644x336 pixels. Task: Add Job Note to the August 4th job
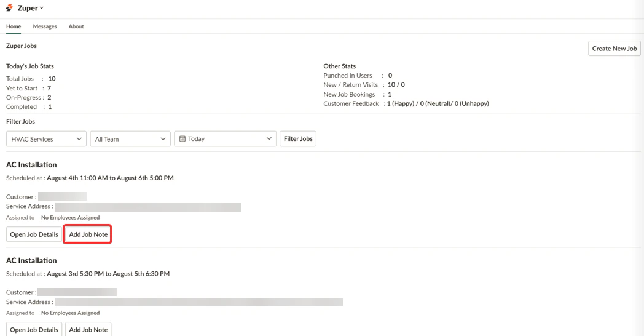click(x=88, y=234)
